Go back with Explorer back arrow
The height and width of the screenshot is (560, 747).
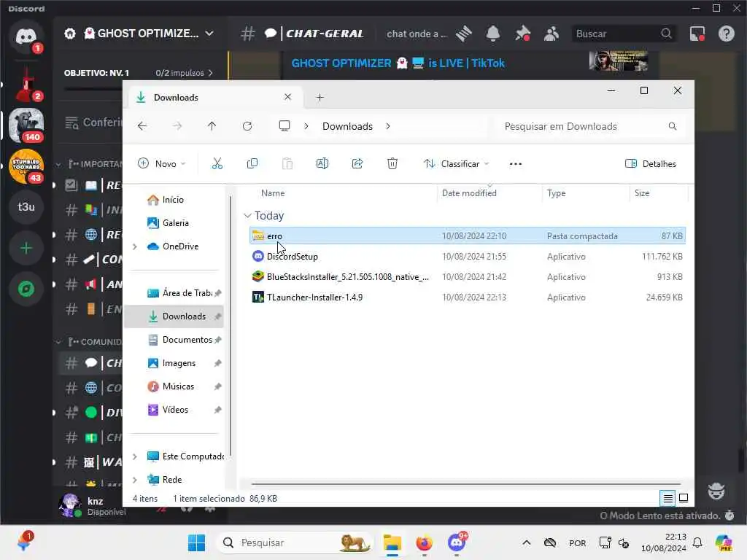142,126
